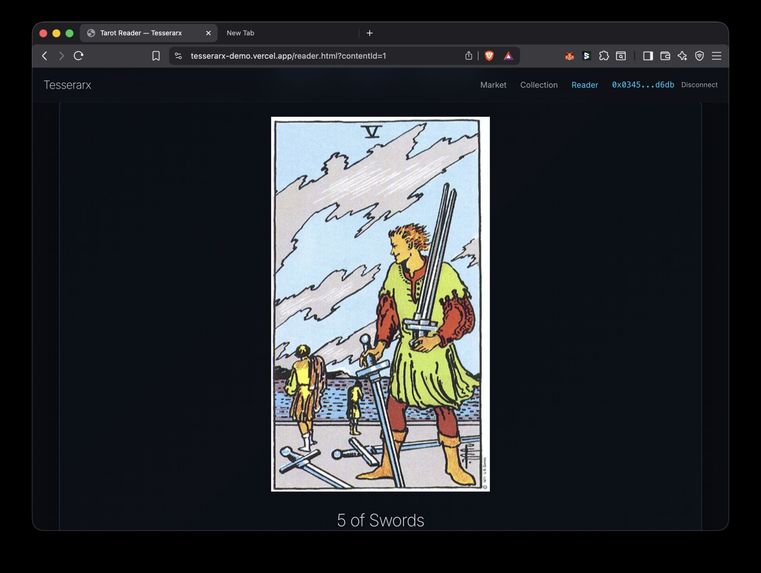This screenshot has width=761, height=573.
Task: Disconnect the wallet
Action: tap(699, 85)
